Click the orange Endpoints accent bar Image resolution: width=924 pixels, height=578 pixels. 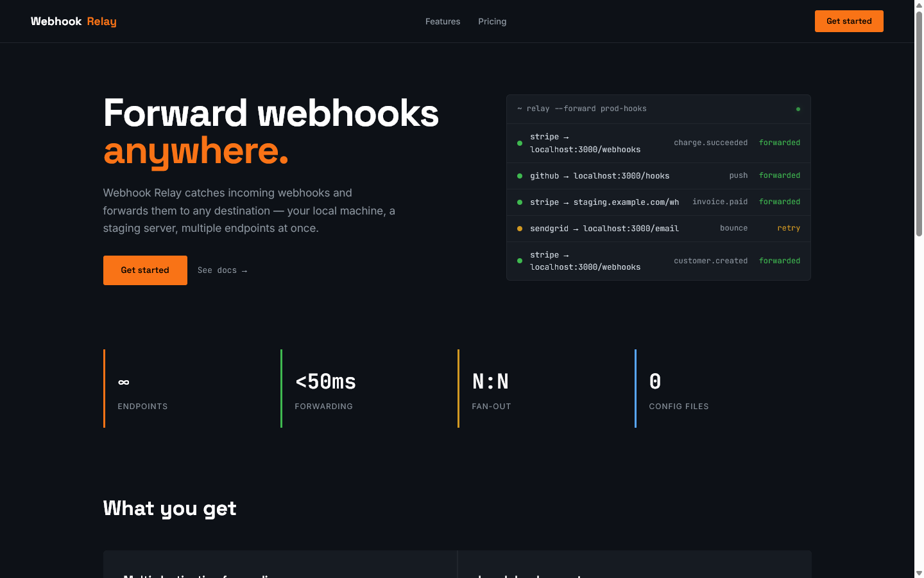[104, 388]
